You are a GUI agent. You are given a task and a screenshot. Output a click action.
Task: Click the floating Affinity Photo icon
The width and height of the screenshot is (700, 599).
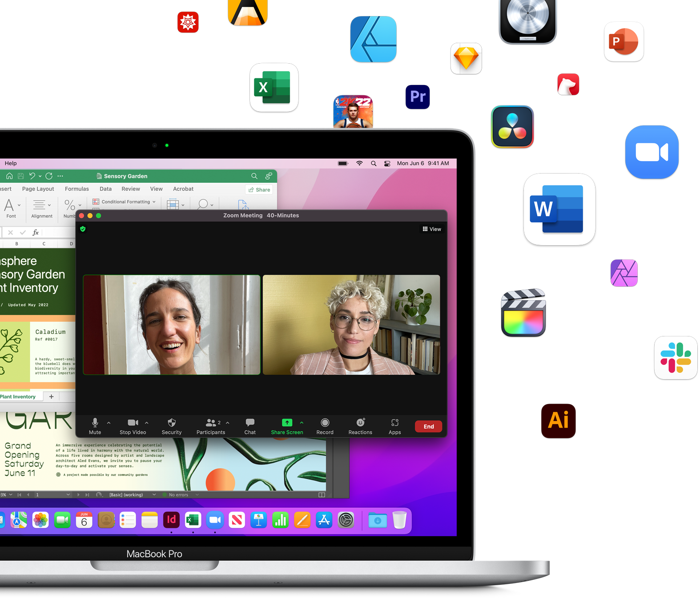point(624,273)
